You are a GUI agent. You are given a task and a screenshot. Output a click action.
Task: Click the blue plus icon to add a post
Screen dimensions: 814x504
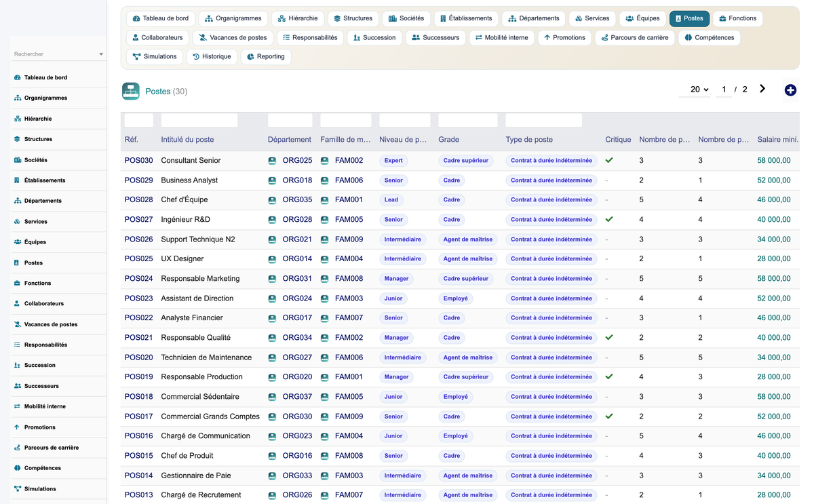tap(790, 90)
